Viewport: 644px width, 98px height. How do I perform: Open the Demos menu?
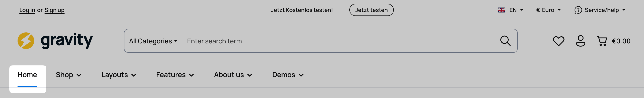(288, 75)
